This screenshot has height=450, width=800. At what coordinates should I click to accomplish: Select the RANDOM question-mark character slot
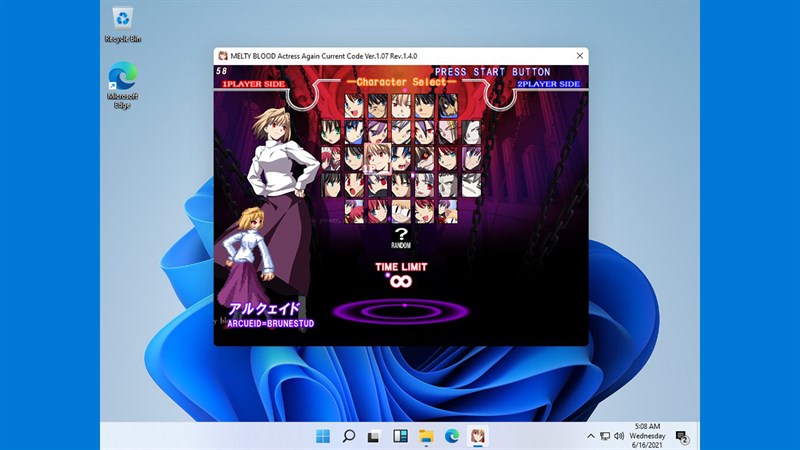pyautogui.click(x=401, y=238)
